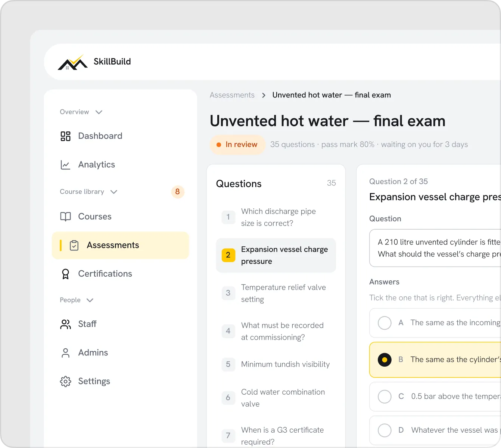Click the '35 questions · pass mark 80%' summary
Viewport: 501px width, 448px height.
click(x=322, y=145)
